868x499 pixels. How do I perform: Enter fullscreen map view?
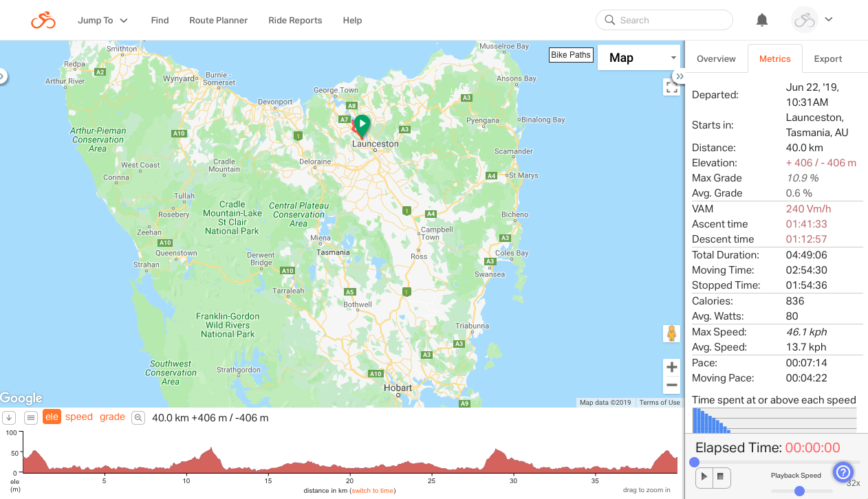tap(671, 87)
